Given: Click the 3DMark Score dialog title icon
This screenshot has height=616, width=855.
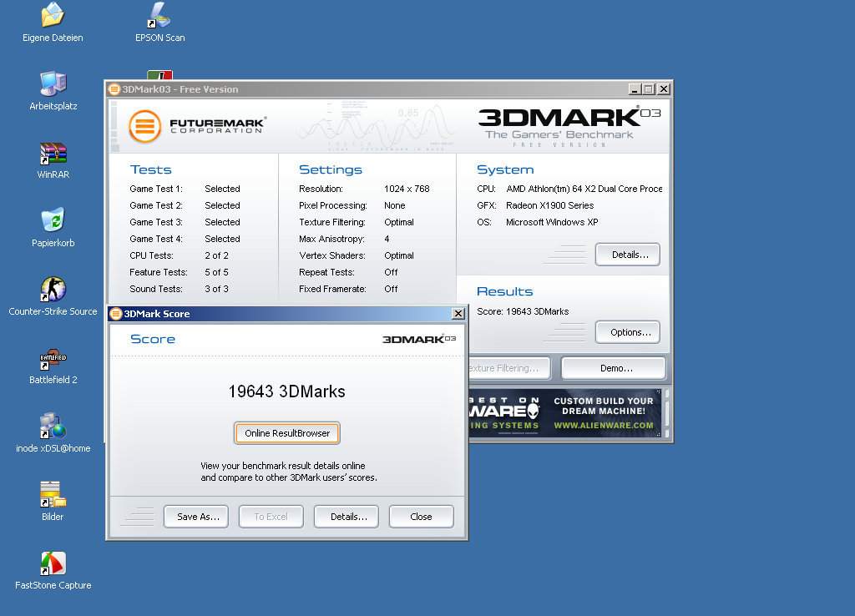Looking at the screenshot, I should 115,314.
